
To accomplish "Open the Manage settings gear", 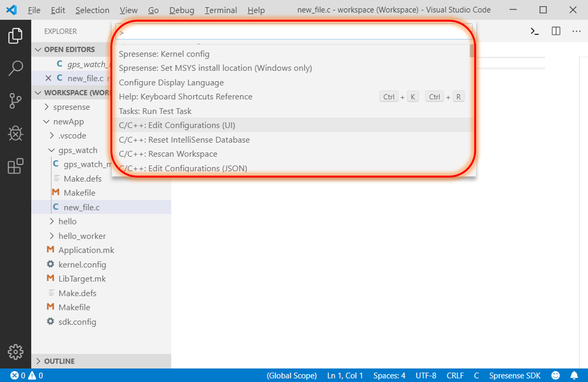I will pyautogui.click(x=16, y=352).
